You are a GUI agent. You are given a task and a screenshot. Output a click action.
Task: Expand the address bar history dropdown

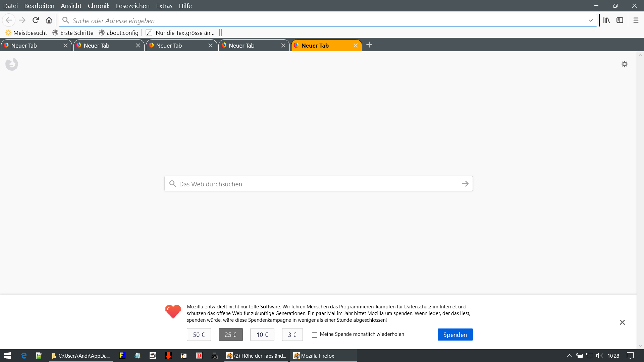[x=590, y=20]
